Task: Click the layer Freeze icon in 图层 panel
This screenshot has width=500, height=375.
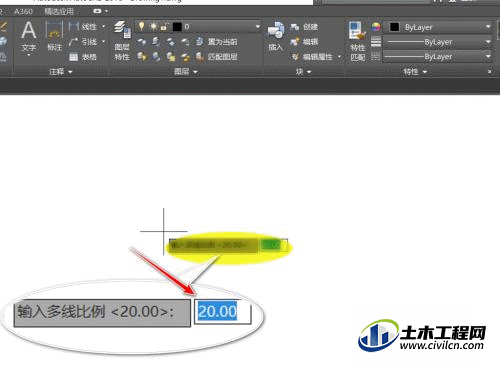Action: tap(171, 42)
